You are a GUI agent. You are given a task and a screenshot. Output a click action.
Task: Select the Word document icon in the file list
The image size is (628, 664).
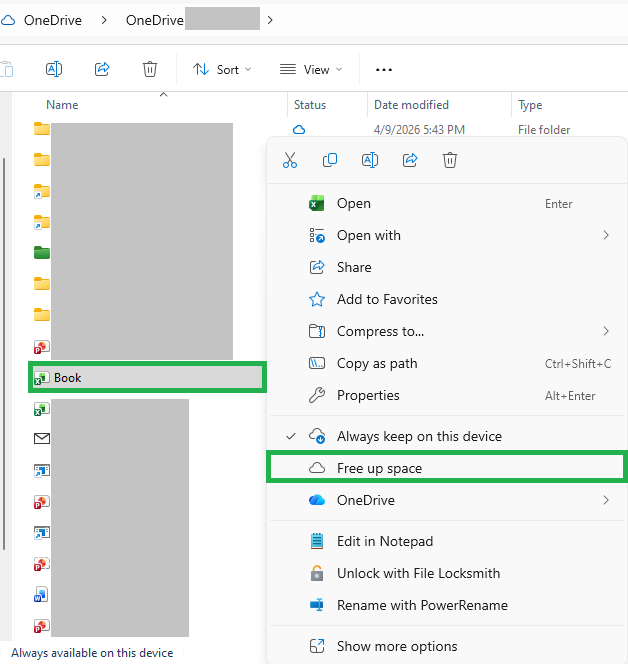pos(41,595)
